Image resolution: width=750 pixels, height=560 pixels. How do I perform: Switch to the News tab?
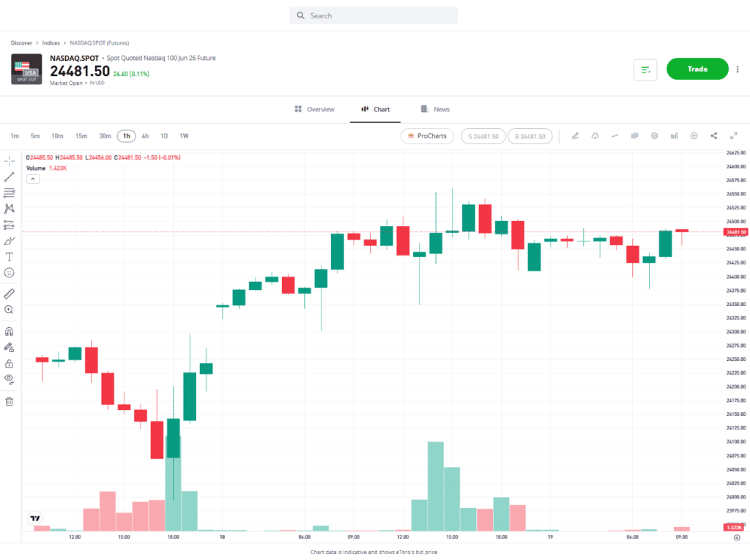pyautogui.click(x=435, y=109)
